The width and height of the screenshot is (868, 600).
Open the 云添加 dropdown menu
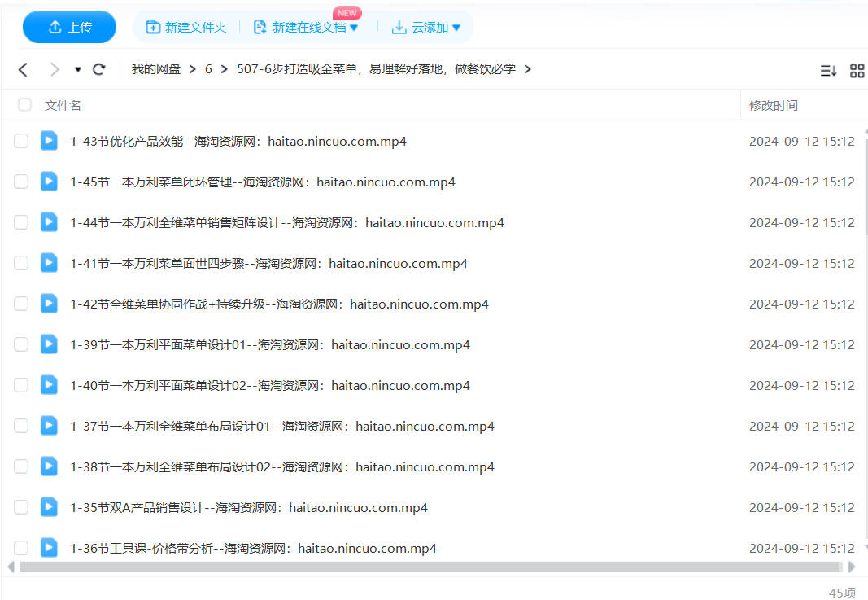click(x=425, y=27)
